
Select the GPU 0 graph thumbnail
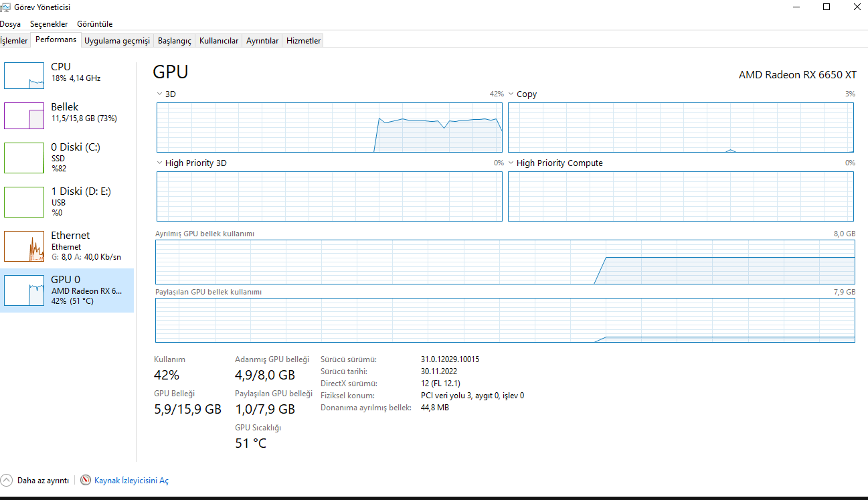pyautogui.click(x=24, y=290)
